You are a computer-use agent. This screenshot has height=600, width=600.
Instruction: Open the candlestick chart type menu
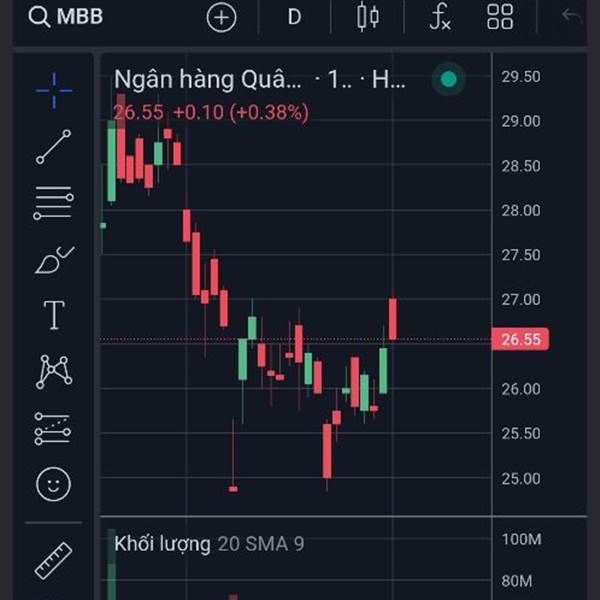368,17
